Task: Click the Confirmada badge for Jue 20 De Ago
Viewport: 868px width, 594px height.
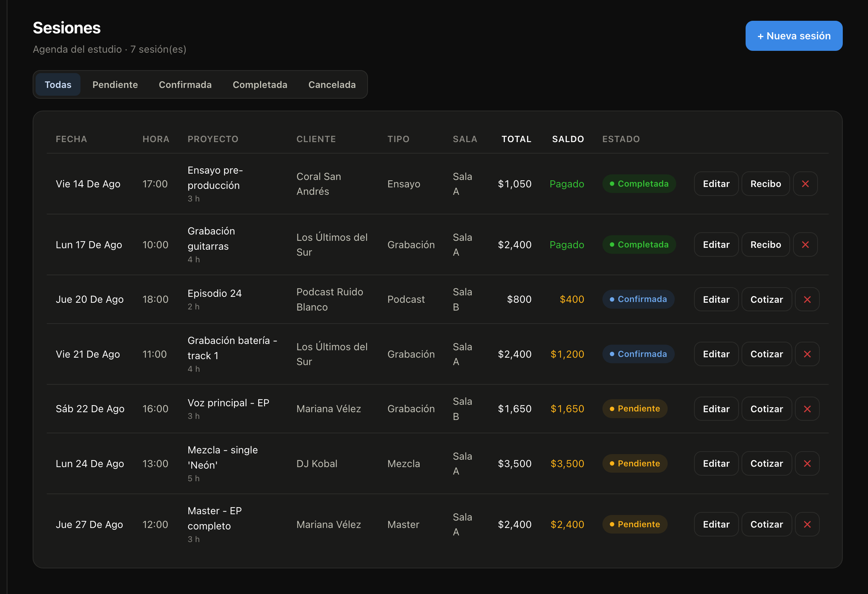Action: click(x=638, y=299)
